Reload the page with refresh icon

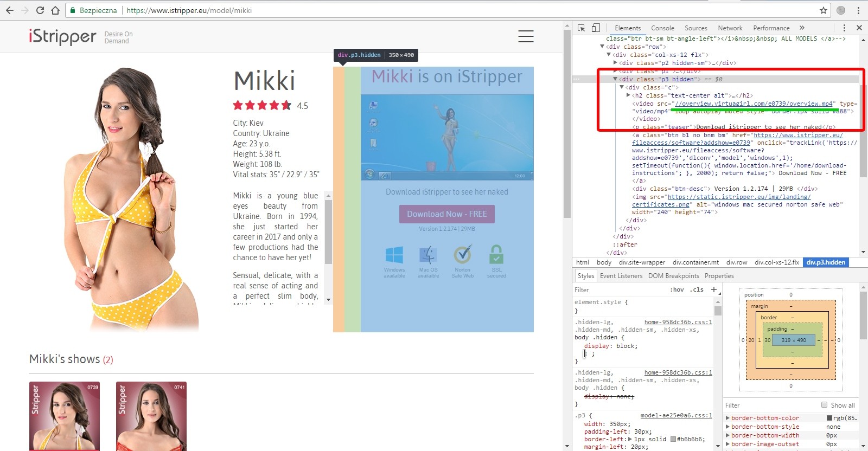40,10
